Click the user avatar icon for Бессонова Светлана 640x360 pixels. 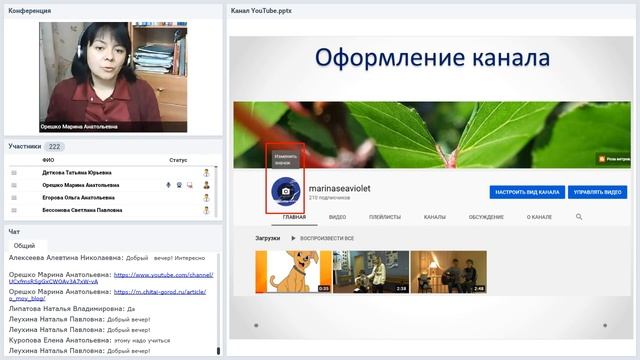pos(207,210)
